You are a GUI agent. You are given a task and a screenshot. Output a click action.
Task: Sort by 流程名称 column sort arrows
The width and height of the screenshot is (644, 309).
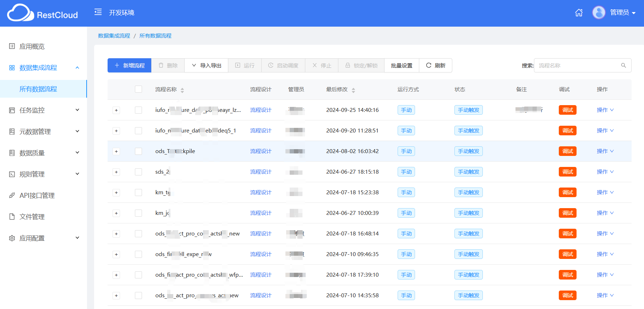[x=182, y=90]
